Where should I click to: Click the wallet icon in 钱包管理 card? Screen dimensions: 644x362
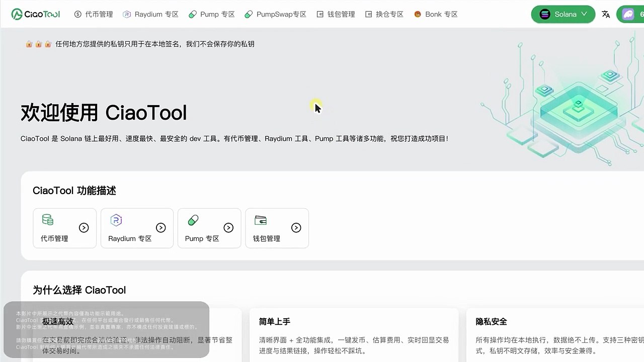pos(261,220)
